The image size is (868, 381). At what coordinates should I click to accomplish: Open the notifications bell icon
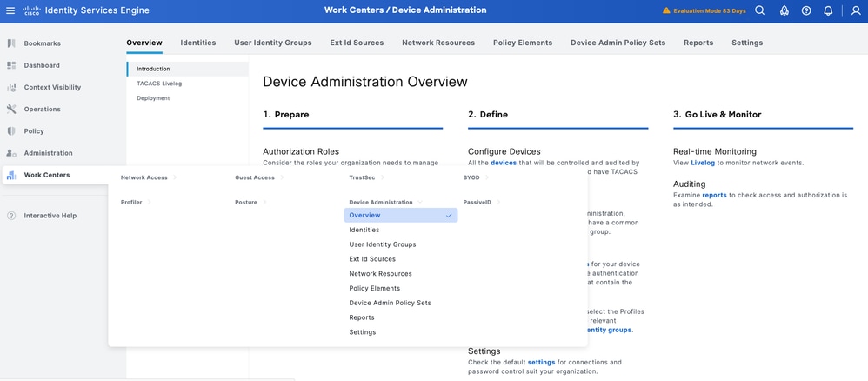coord(828,10)
